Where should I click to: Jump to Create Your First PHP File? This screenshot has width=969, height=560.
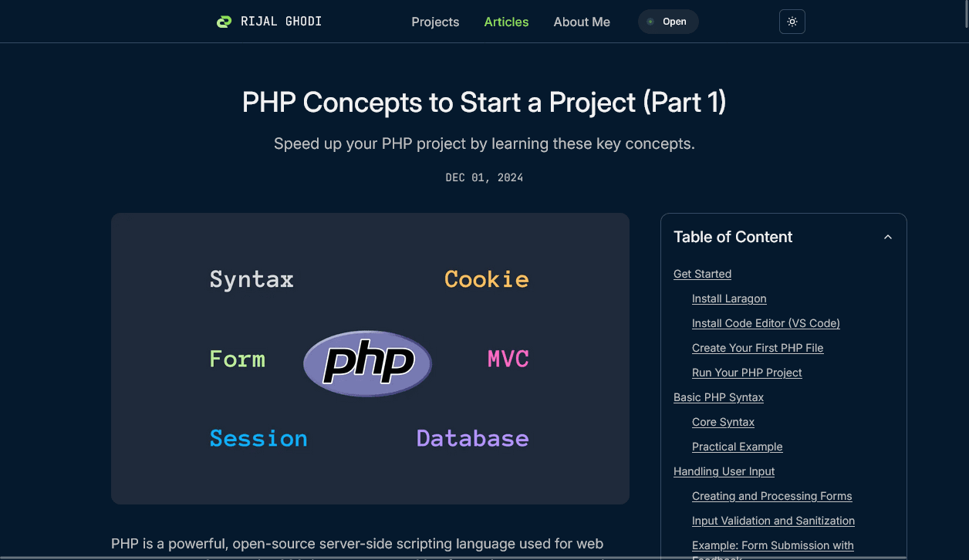(x=757, y=348)
